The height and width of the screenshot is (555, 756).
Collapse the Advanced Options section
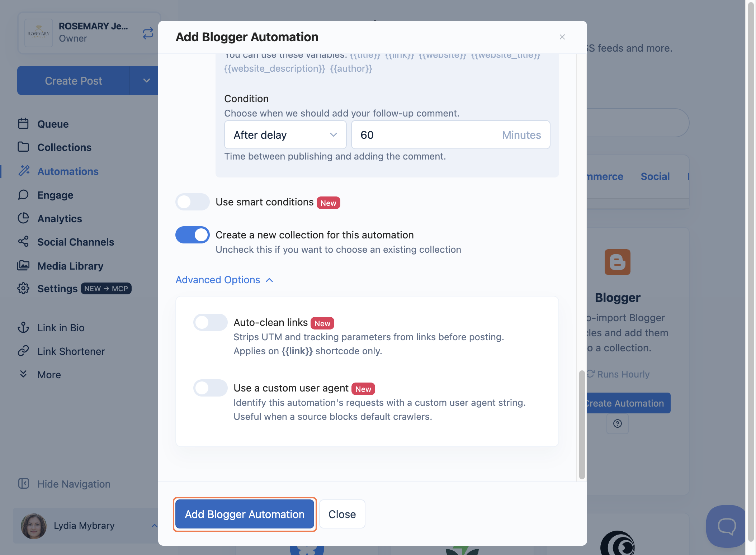(x=225, y=280)
